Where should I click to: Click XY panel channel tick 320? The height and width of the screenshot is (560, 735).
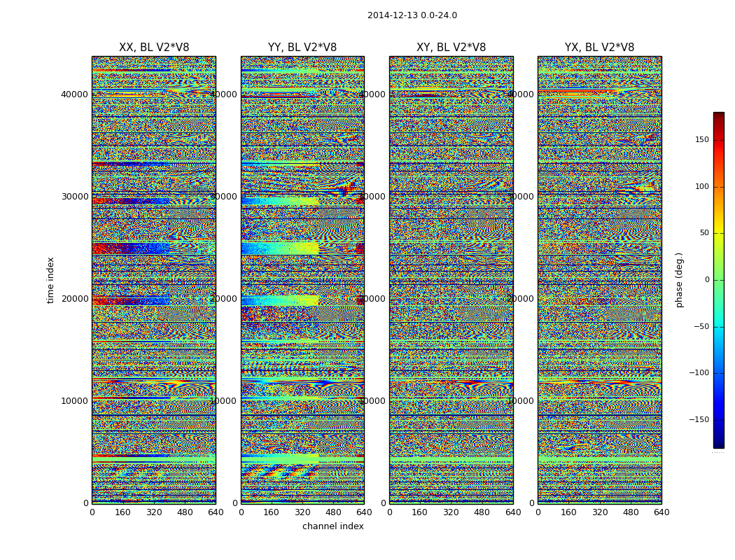[451, 512]
